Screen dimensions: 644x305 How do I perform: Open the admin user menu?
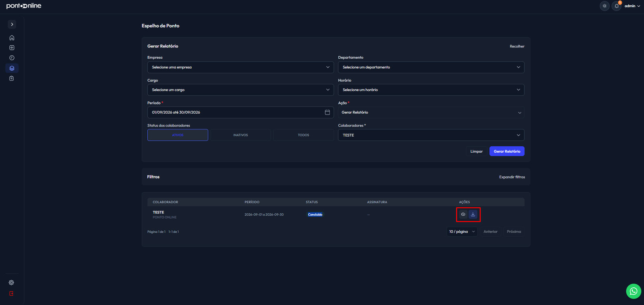tap(632, 6)
